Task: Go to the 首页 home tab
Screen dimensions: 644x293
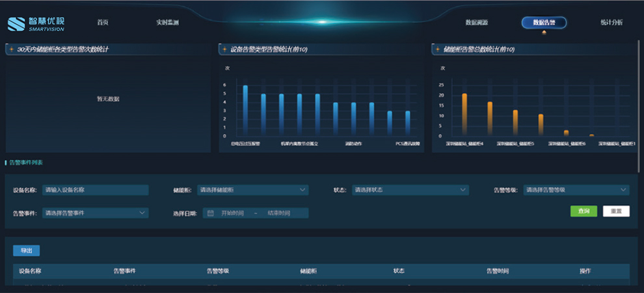Action: click(103, 23)
